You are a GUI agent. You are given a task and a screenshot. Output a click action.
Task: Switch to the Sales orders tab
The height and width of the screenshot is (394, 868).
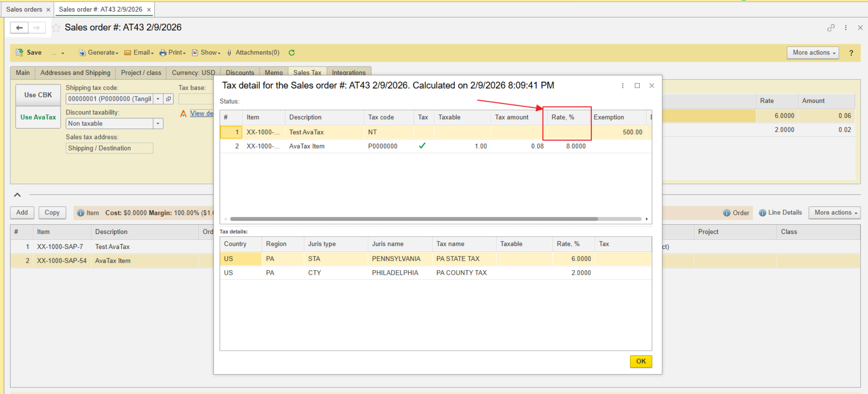24,9
